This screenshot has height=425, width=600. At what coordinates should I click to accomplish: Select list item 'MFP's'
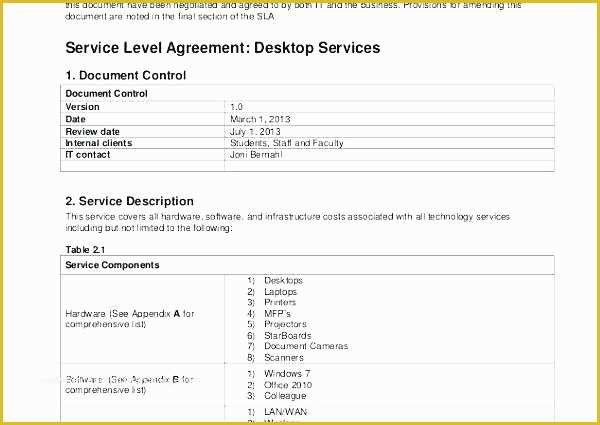click(x=277, y=314)
